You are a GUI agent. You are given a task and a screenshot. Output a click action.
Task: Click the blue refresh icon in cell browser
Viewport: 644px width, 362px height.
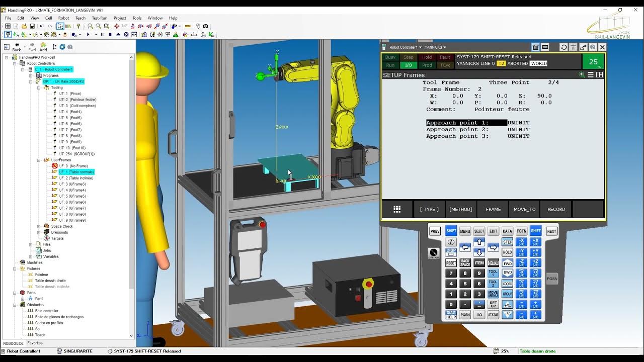(x=62, y=47)
